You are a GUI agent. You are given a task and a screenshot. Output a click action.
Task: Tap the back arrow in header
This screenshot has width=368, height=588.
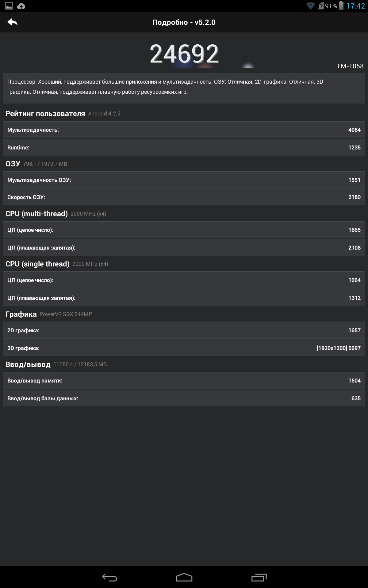click(13, 22)
